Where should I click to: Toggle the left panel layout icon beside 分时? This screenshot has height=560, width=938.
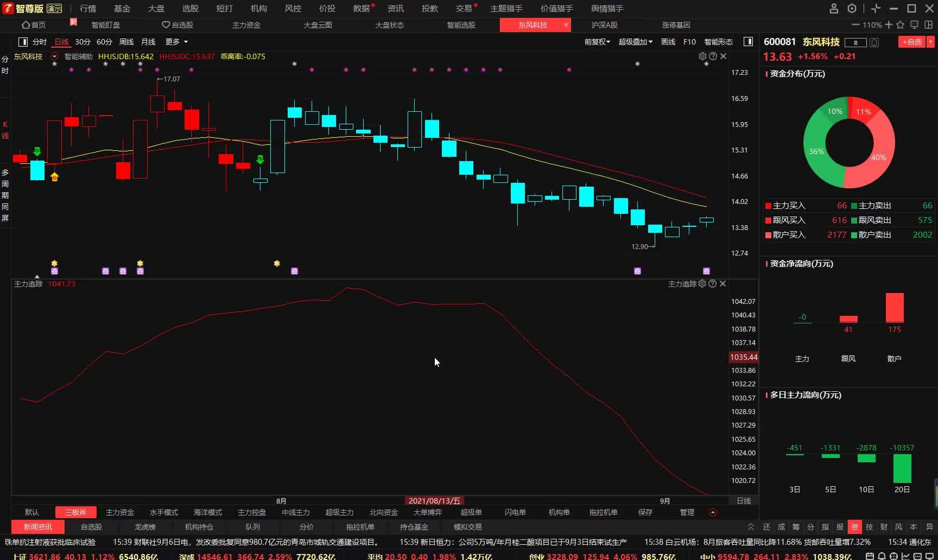pos(23,42)
